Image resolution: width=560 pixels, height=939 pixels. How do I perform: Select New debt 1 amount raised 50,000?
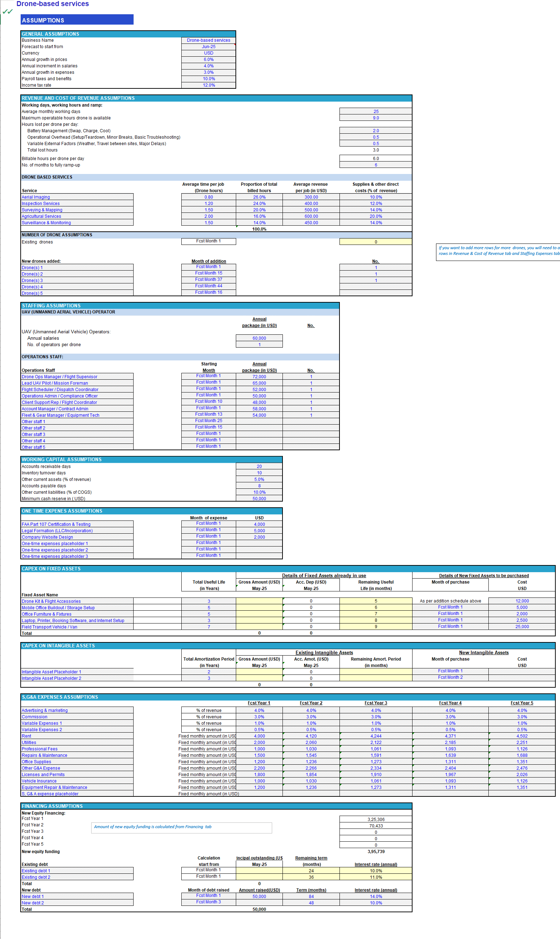pos(259,897)
